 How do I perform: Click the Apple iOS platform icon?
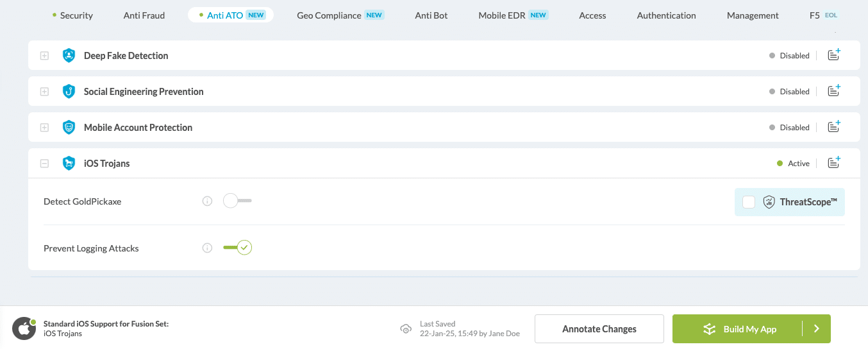coord(24,328)
